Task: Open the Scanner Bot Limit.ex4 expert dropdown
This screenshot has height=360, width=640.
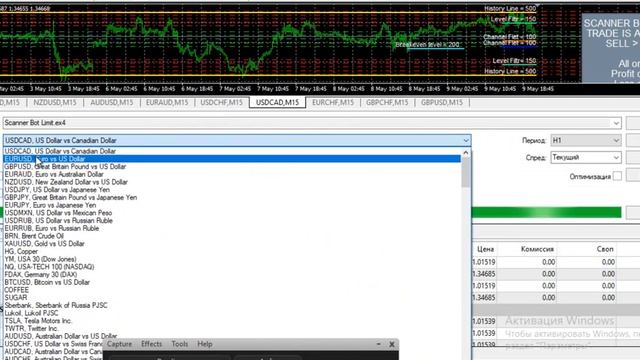Action: (616, 123)
